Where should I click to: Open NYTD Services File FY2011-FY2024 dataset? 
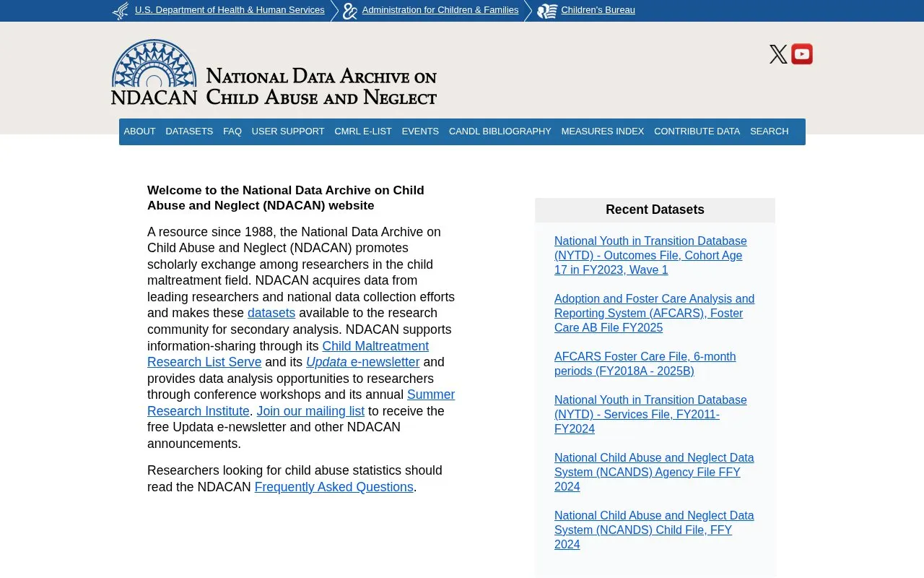(650, 414)
